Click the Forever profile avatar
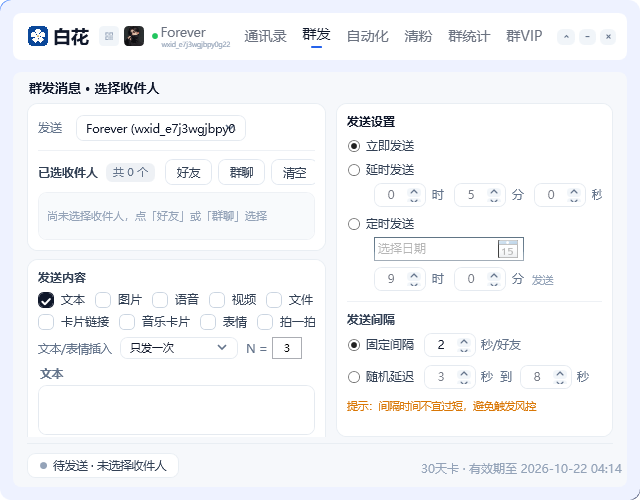Screen dimensions: 640x500 (x=134, y=36)
